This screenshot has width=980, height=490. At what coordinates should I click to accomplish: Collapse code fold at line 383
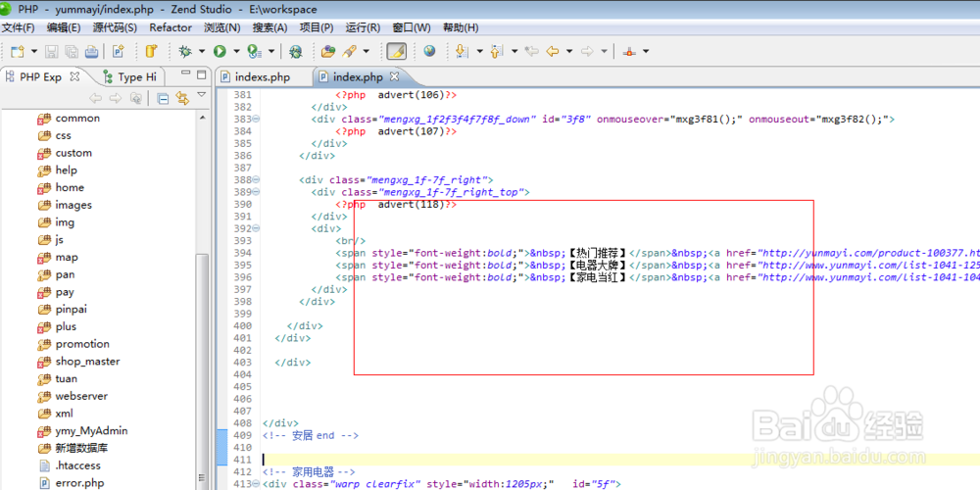(x=256, y=119)
